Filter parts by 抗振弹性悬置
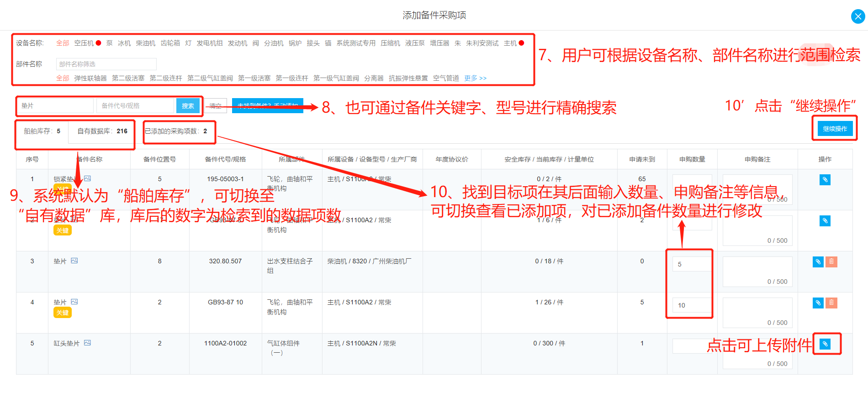This screenshot has width=868, height=397. 408,78
